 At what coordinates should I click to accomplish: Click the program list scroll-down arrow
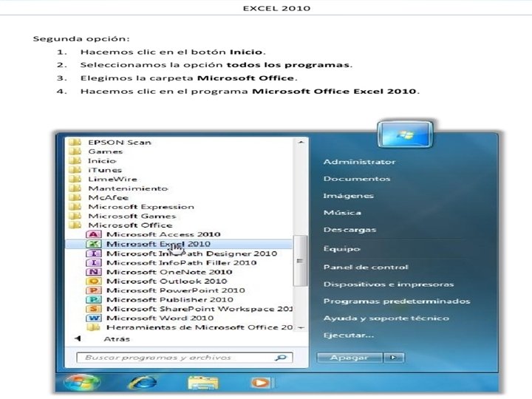point(301,328)
